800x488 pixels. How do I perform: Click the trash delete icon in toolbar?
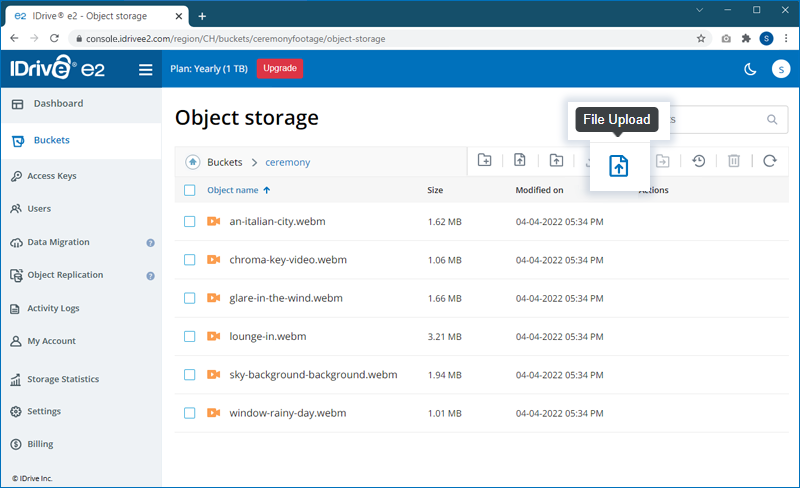pyautogui.click(x=734, y=161)
